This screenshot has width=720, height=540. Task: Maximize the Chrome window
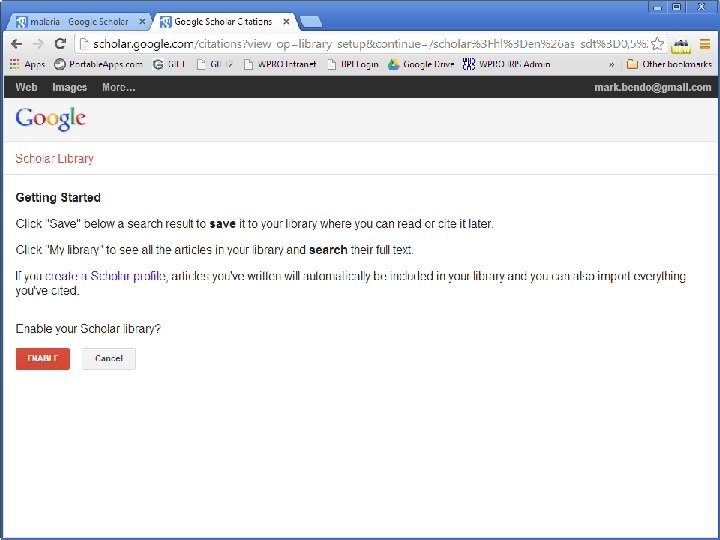pyautogui.click(x=677, y=7)
